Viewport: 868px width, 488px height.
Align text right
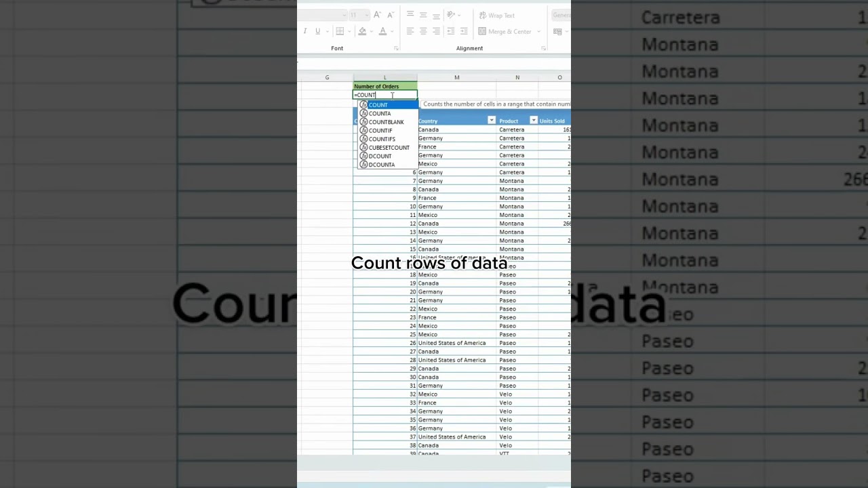[x=436, y=31]
